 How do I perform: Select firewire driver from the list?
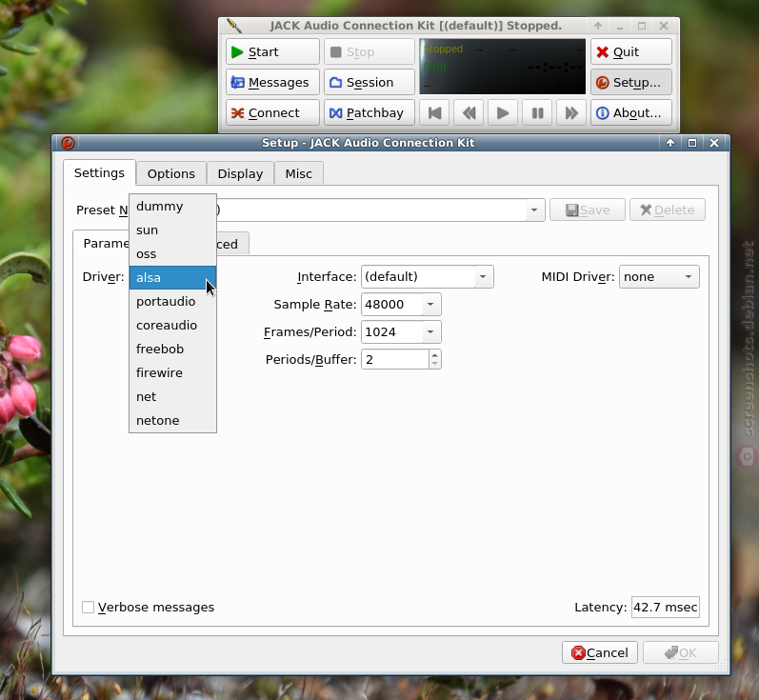pyautogui.click(x=172, y=372)
